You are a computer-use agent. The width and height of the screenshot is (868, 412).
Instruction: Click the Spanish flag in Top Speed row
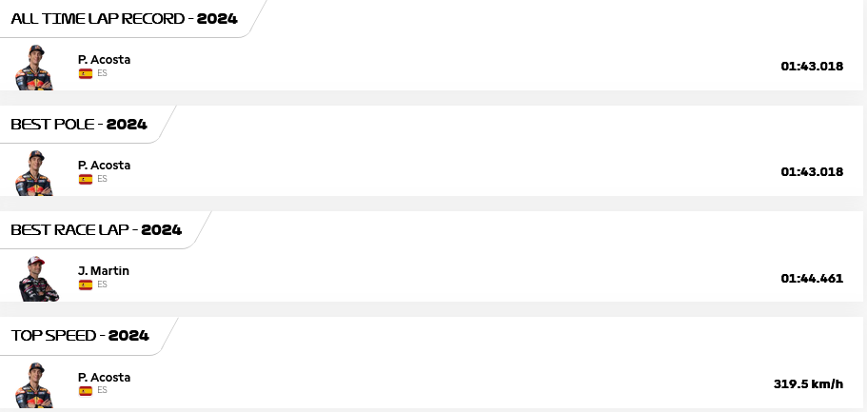[86, 391]
